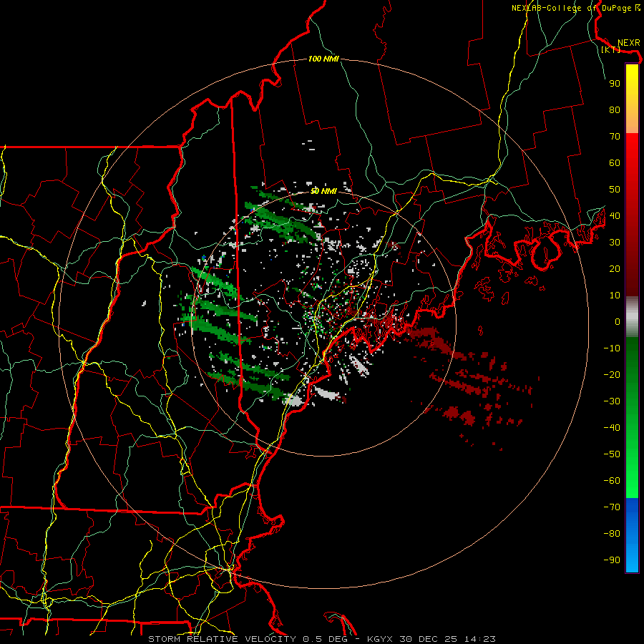Select the -80 value on the velocity scale
The width and height of the screenshot is (644, 644).
pos(612,534)
